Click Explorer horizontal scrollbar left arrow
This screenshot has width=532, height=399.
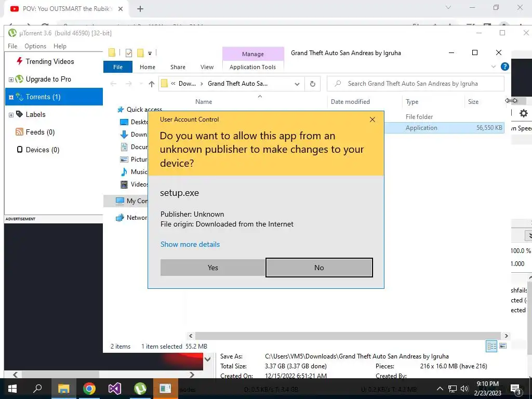191,336
